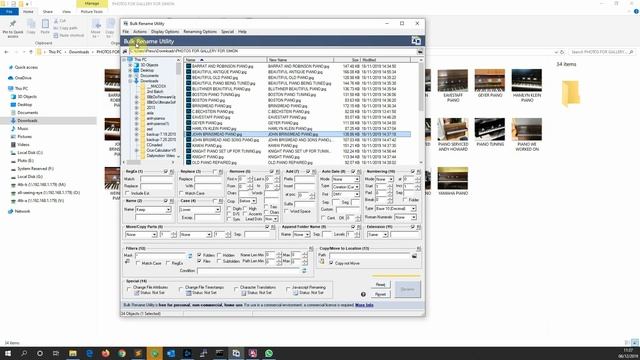This screenshot has height=360, width=640.
Task: Expand the Desktop node in the folder tree
Action: coord(130,70)
